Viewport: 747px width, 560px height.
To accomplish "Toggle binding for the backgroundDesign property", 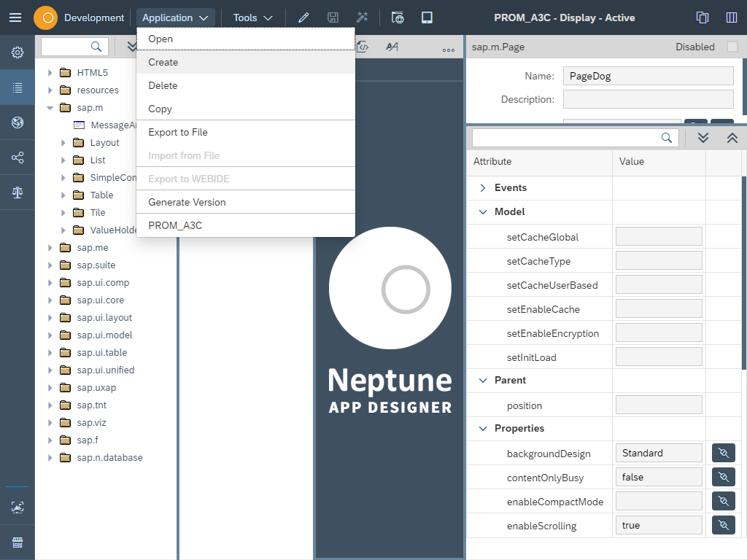I will tap(723, 453).
